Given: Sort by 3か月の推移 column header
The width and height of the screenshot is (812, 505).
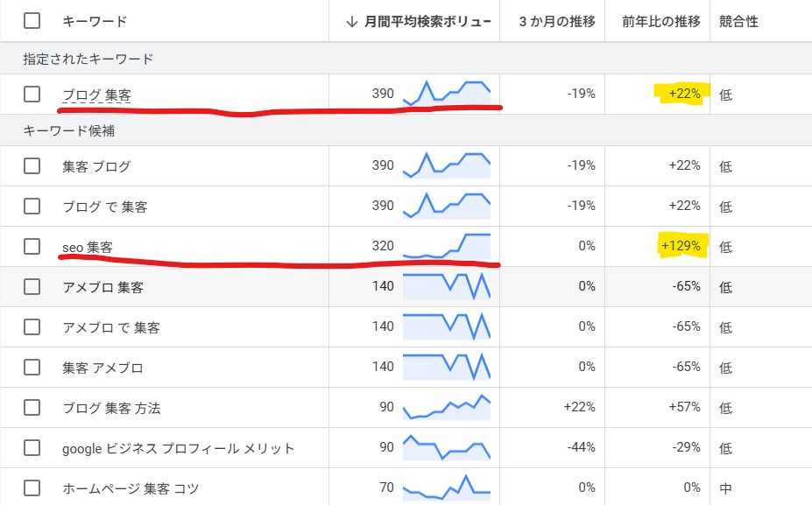Looking at the screenshot, I should [556, 22].
